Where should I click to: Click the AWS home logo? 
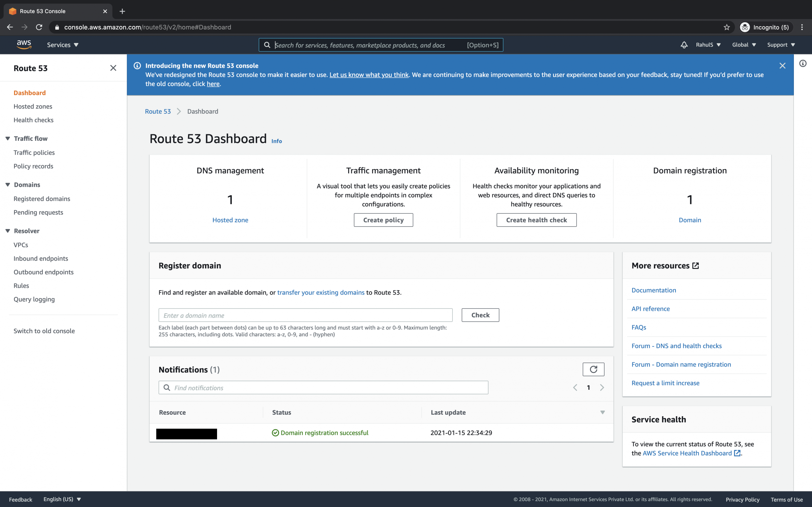tap(23, 45)
